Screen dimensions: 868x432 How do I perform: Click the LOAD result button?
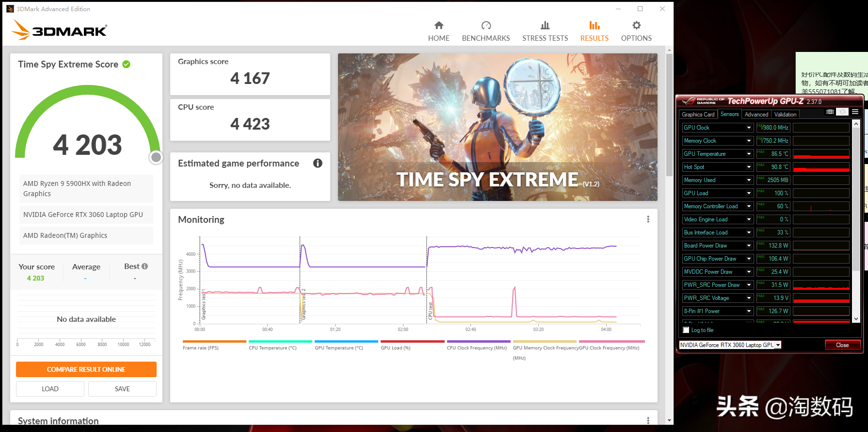point(50,389)
